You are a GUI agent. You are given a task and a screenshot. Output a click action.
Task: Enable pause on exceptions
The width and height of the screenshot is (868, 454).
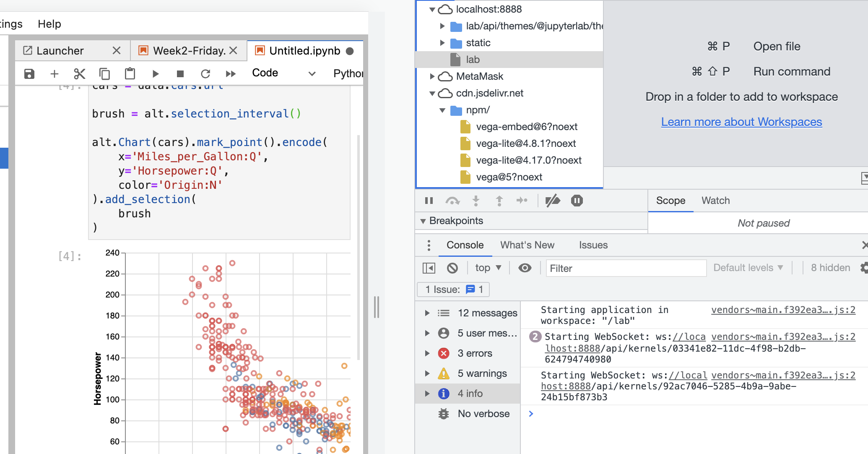tap(577, 201)
